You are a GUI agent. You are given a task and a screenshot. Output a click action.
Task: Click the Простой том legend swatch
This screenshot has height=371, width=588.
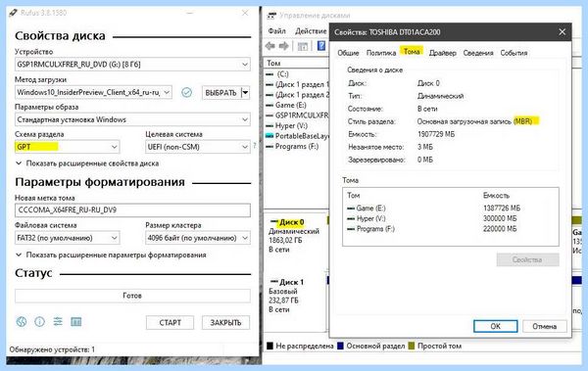coord(412,346)
